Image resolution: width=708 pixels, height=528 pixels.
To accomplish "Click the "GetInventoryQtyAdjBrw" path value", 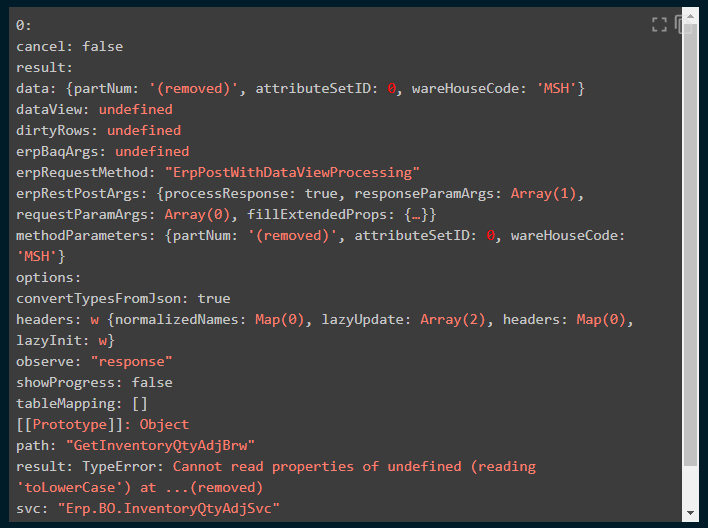I will (160, 446).
